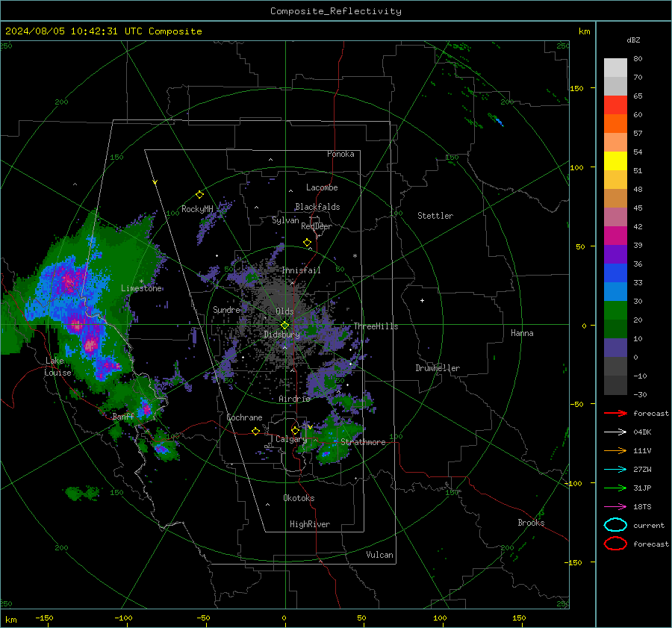Viewport: 672px width, 628px height.
Task: Click the Ponoka city label
Action: 340,154
